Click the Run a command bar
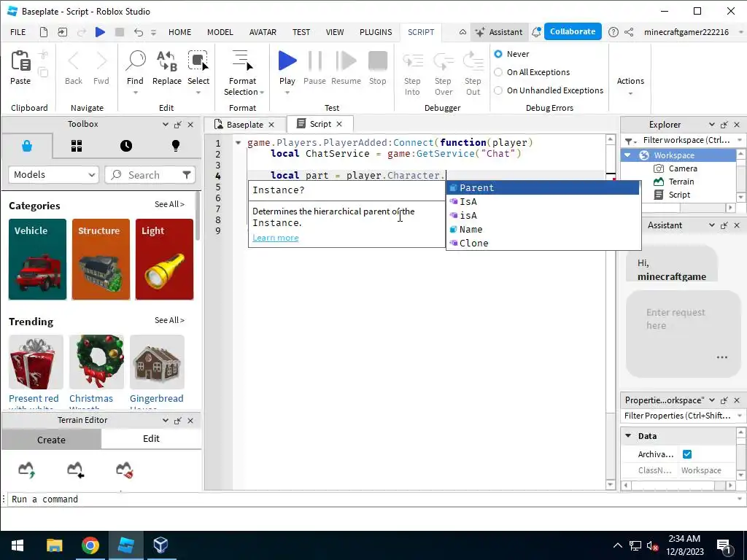The image size is (747, 560). point(371,499)
